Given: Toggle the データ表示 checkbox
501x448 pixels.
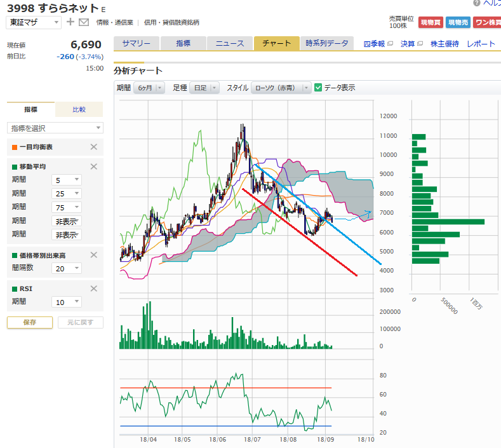Looking at the screenshot, I should pos(319,88).
